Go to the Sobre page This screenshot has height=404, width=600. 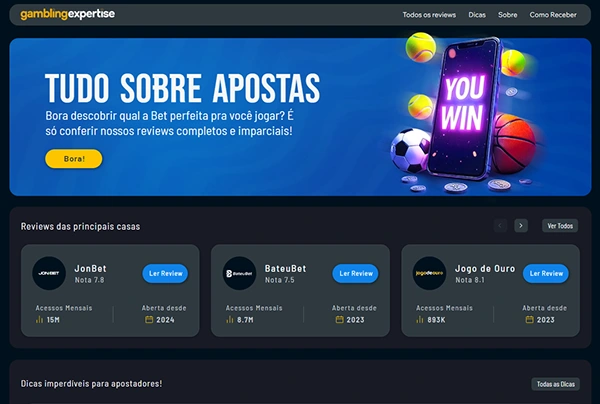507,15
